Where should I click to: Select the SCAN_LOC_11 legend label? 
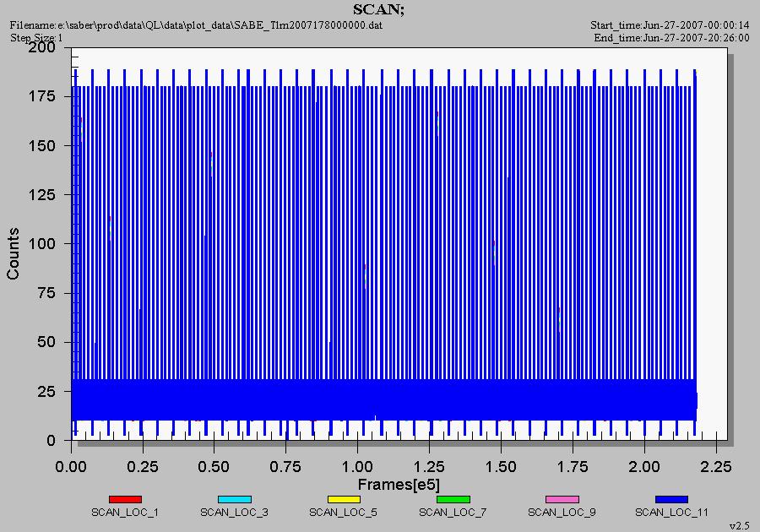click(672, 512)
